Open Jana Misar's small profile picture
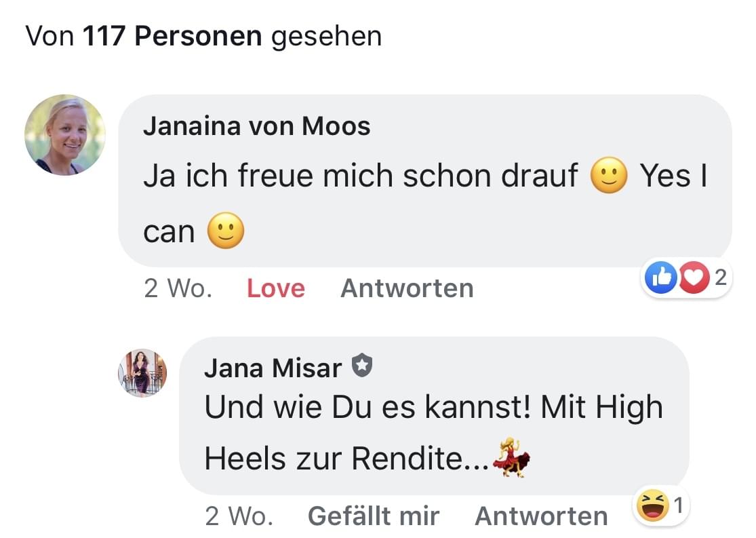The width and height of the screenshot is (756, 538). [142, 373]
